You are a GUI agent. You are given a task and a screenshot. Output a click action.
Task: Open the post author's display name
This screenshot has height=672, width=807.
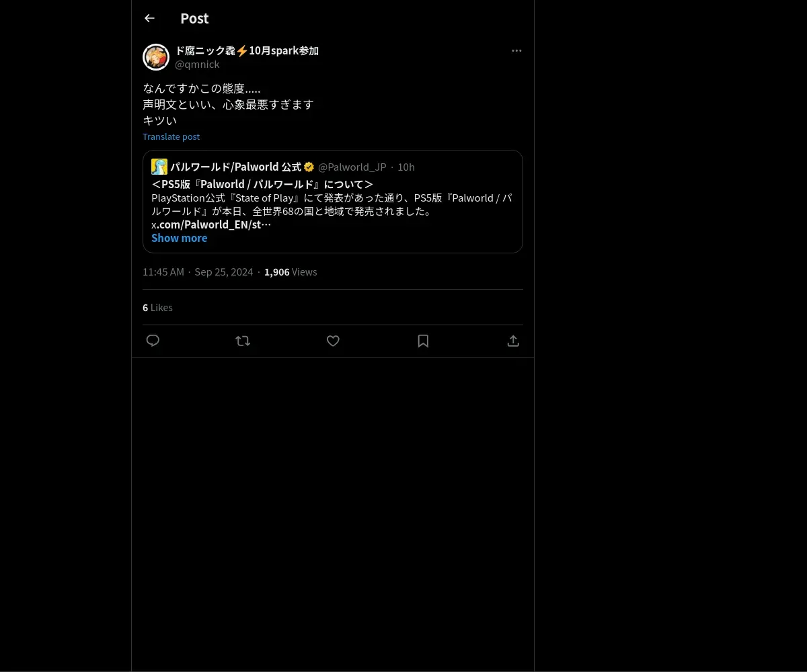click(x=247, y=50)
